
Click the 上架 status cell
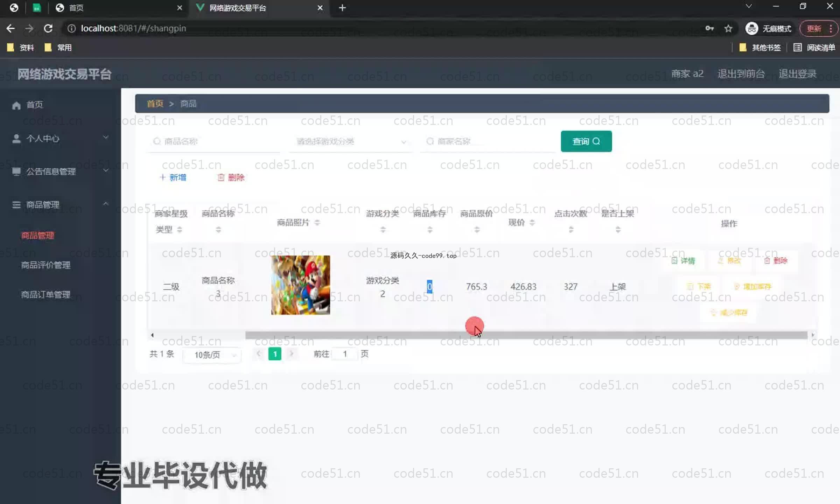(x=618, y=287)
